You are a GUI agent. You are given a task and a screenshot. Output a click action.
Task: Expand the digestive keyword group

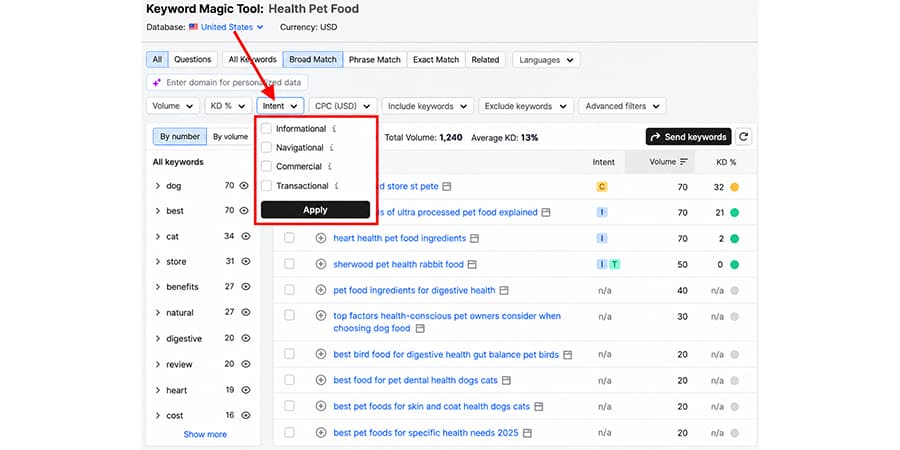pyautogui.click(x=158, y=339)
